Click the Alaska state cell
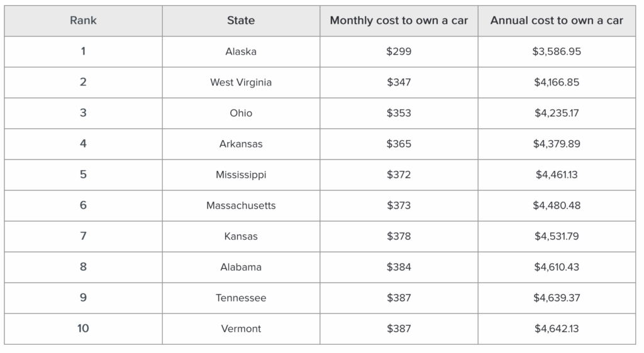The width and height of the screenshot is (644, 353). pos(241,52)
